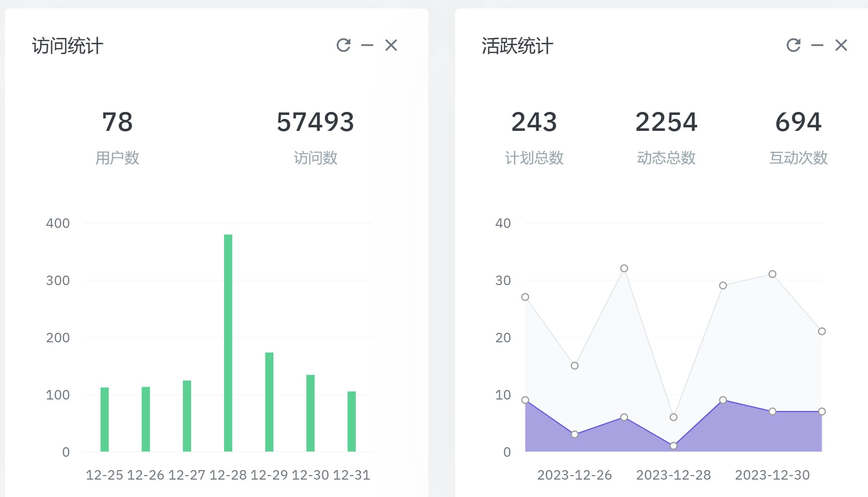This screenshot has width=868, height=497.
Task: Click the 12-28 x-axis label
Action: pyautogui.click(x=228, y=475)
